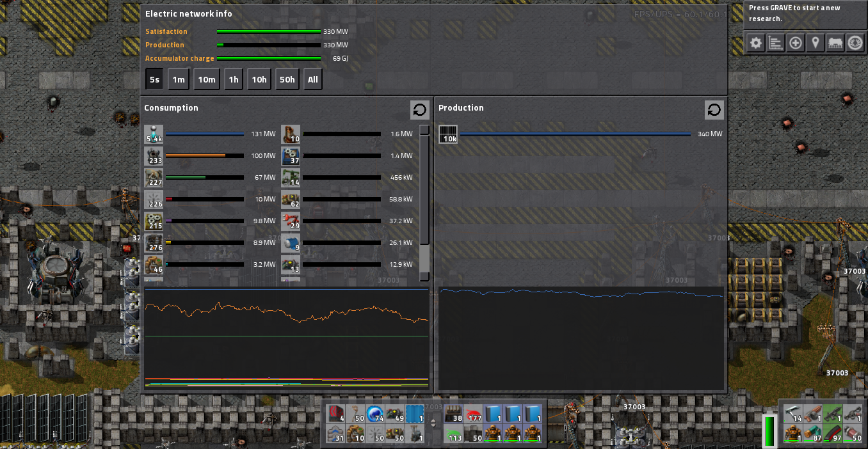Click the lamp consumer icon showing 226
The width and height of the screenshot is (868, 449).
pos(154,200)
